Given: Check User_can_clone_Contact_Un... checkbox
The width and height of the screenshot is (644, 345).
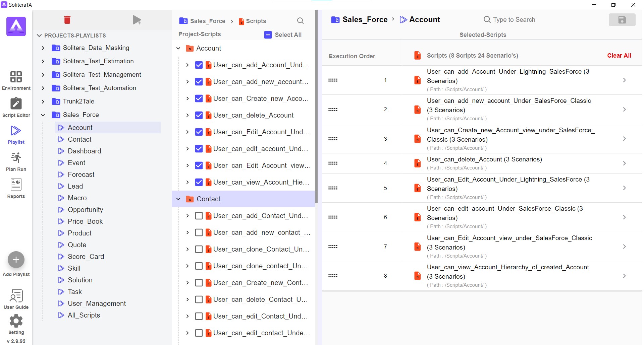Looking at the screenshot, I should pyautogui.click(x=199, y=249).
